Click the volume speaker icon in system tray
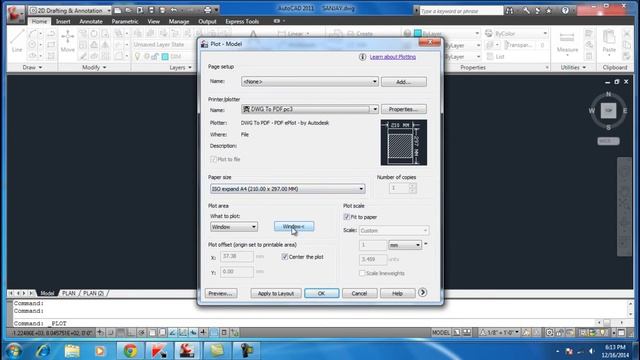The image size is (640, 360). 591,351
